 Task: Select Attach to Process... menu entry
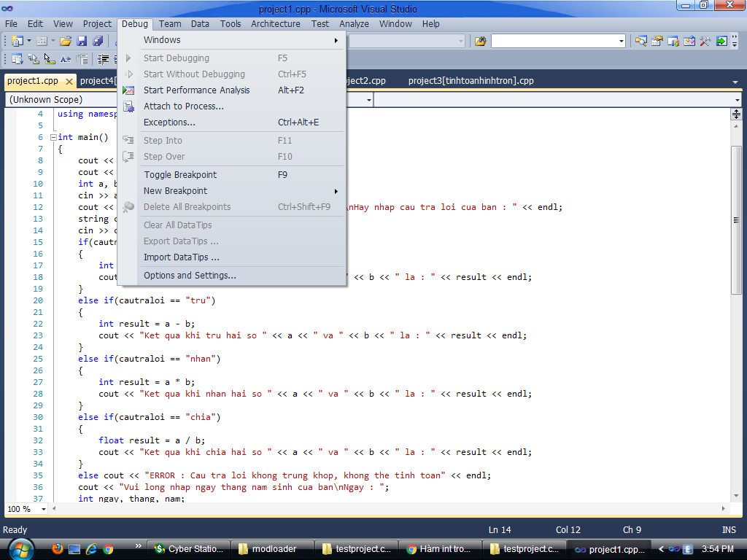[x=232, y=106]
